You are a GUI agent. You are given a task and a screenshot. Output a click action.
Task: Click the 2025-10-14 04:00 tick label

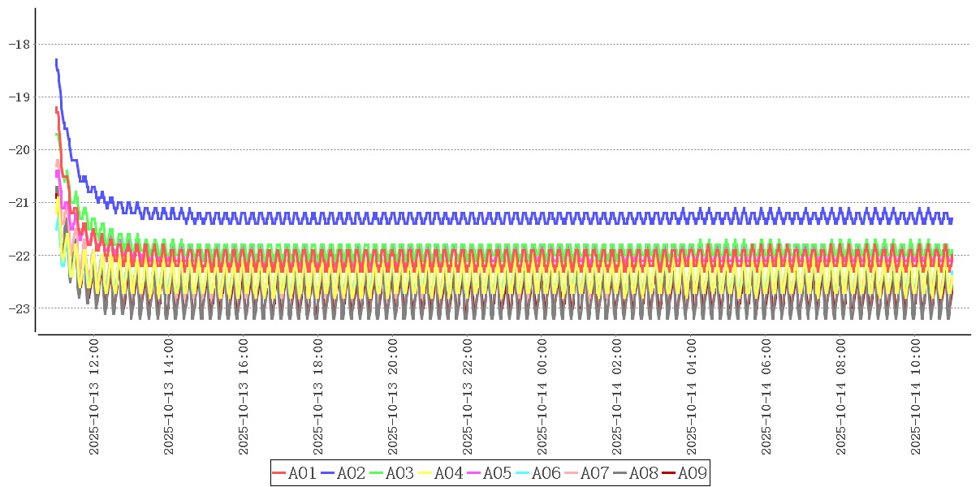[692, 397]
